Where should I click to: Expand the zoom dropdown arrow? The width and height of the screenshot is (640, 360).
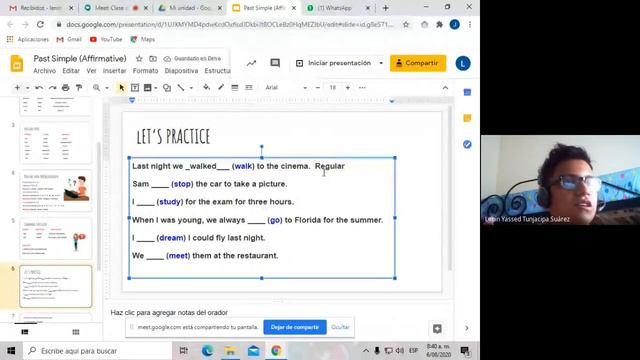tap(107, 88)
